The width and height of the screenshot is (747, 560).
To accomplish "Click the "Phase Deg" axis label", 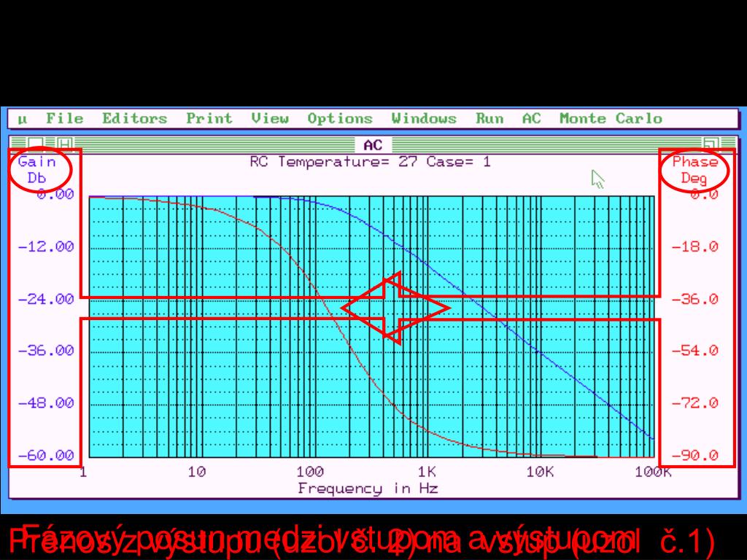I will point(694,169).
